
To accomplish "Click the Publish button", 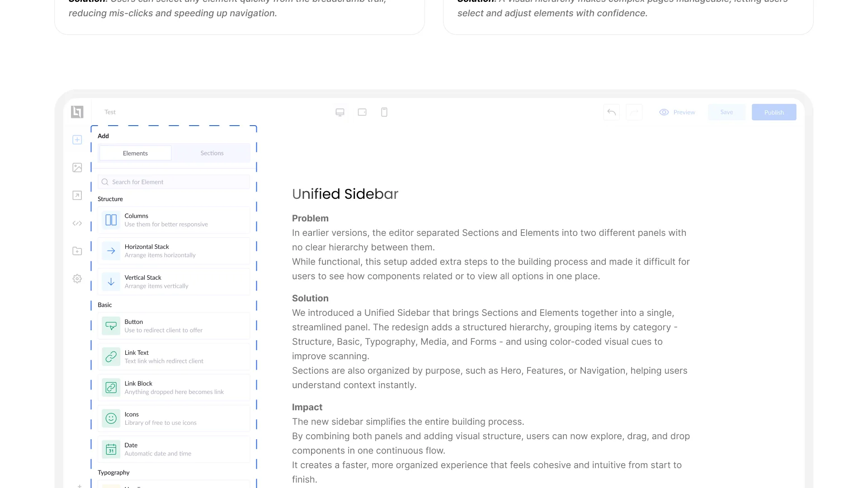I will [x=774, y=112].
